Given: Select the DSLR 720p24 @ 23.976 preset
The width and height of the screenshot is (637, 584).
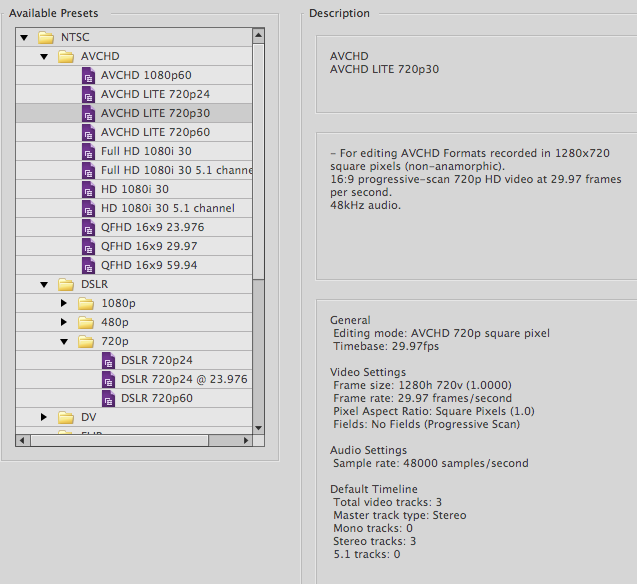Looking at the screenshot, I should (134, 379).
